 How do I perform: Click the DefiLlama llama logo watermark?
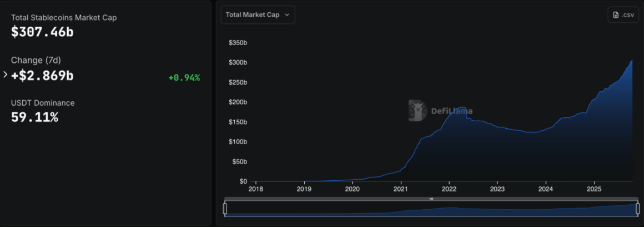click(x=417, y=111)
